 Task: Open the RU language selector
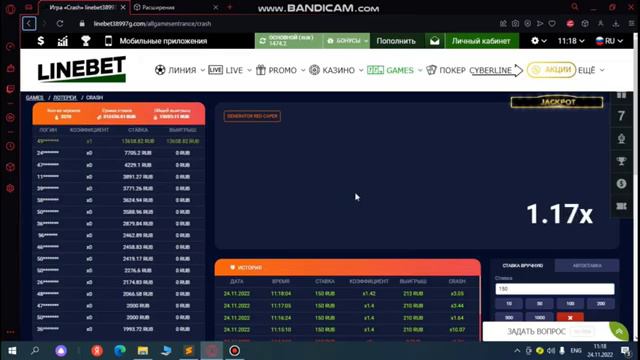click(609, 41)
